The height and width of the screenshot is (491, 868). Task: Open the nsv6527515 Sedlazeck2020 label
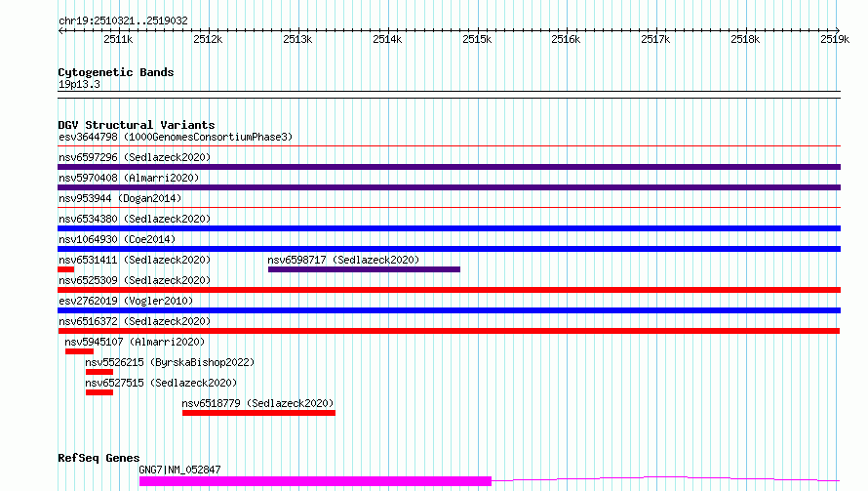[x=161, y=383]
